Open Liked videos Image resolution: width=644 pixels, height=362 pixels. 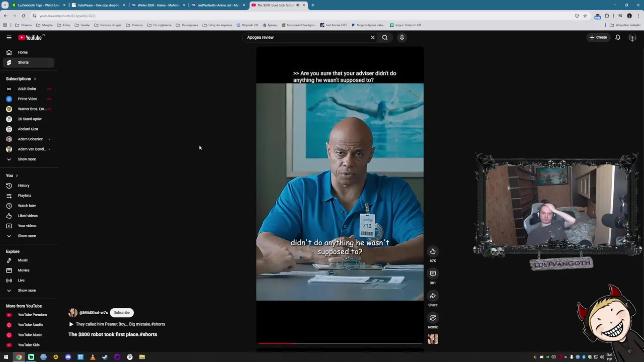[29, 216]
